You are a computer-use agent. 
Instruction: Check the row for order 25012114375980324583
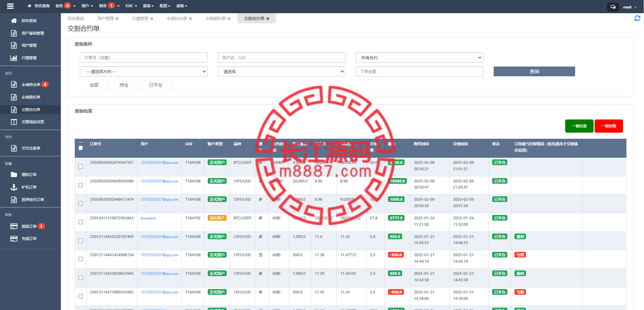coord(80,296)
